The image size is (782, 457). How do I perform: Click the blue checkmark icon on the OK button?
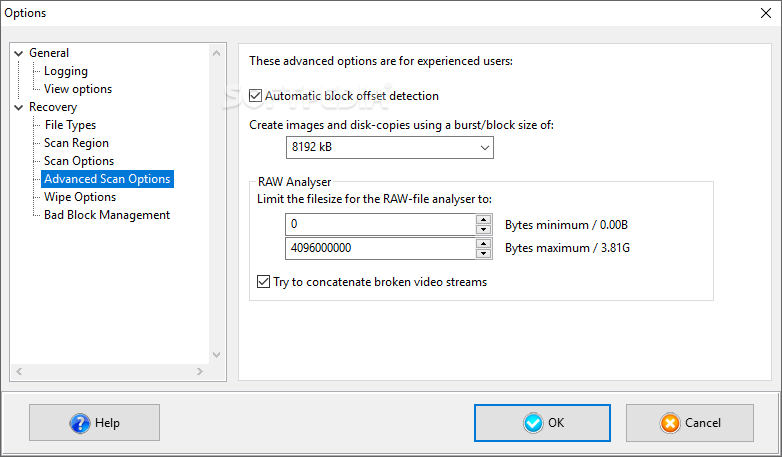pyautogui.click(x=533, y=423)
